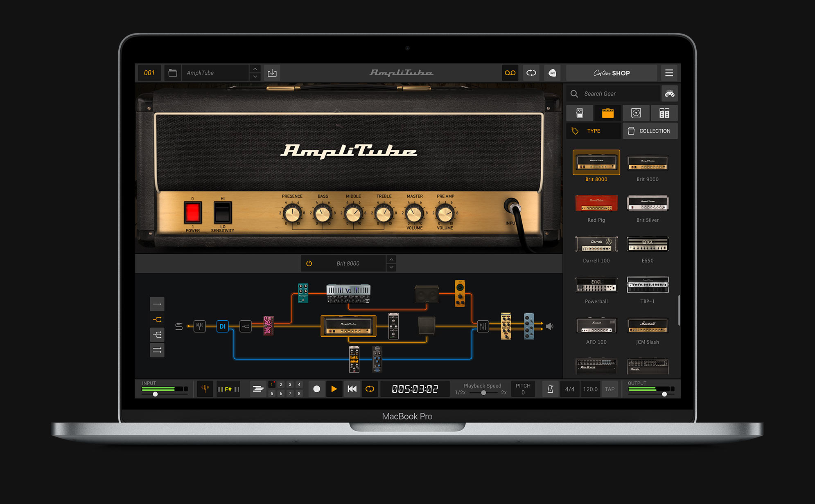This screenshot has width=815, height=504.
Task: Open the Brit 8000 model selector
Action: tap(348, 263)
